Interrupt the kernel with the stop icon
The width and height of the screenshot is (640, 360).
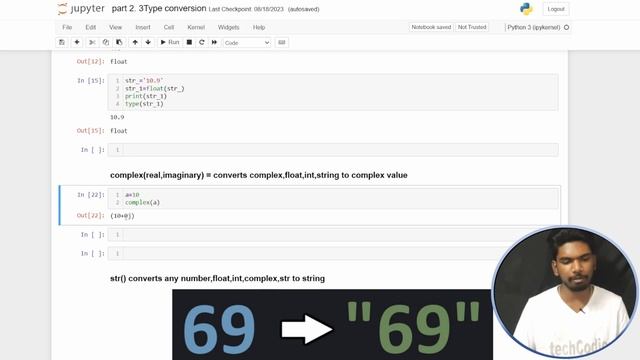pyautogui.click(x=189, y=42)
